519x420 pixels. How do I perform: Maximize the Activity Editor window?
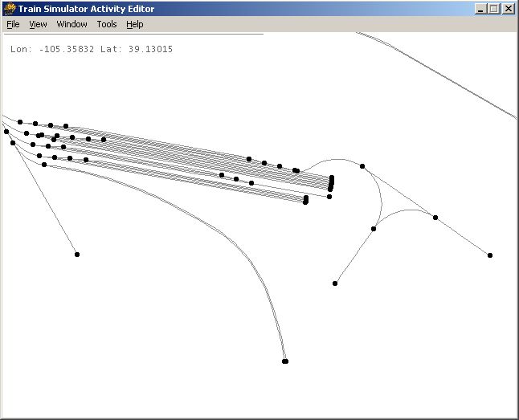click(x=494, y=9)
